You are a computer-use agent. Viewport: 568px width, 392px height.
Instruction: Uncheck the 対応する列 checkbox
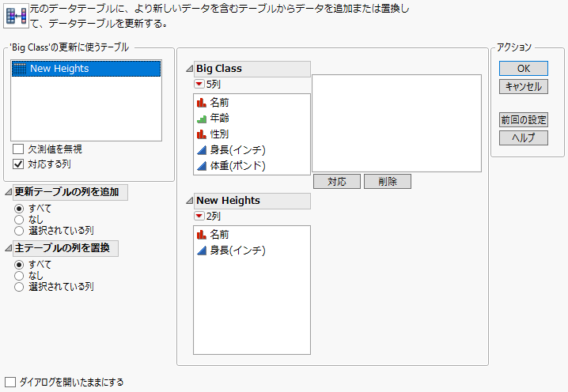19,164
